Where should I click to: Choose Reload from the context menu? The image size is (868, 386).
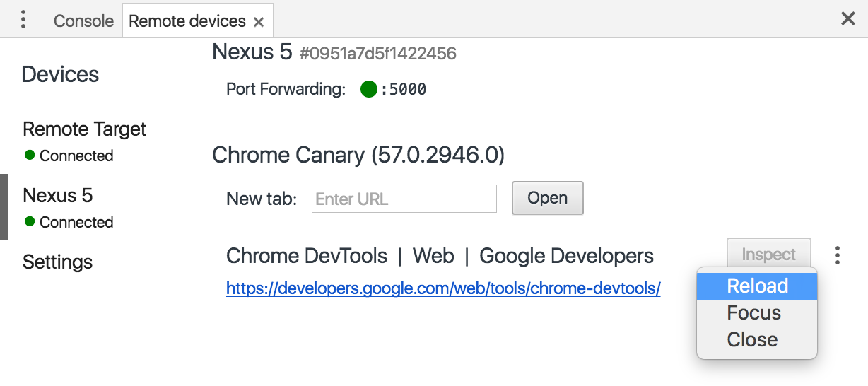tap(757, 286)
